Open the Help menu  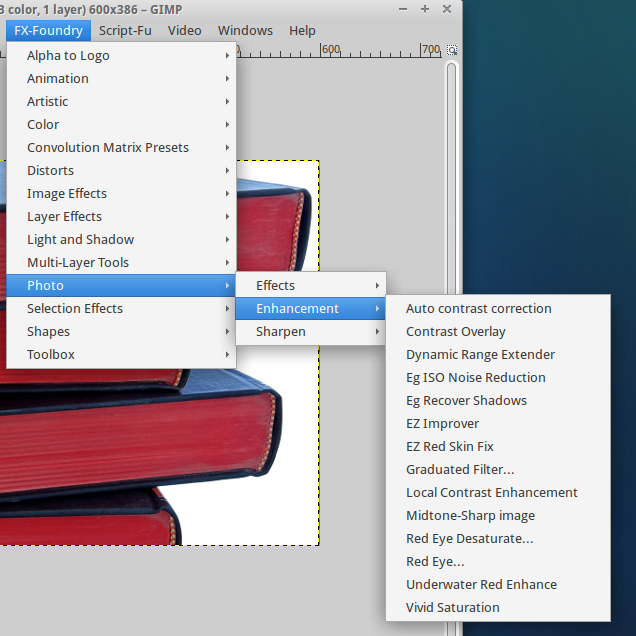[302, 31]
